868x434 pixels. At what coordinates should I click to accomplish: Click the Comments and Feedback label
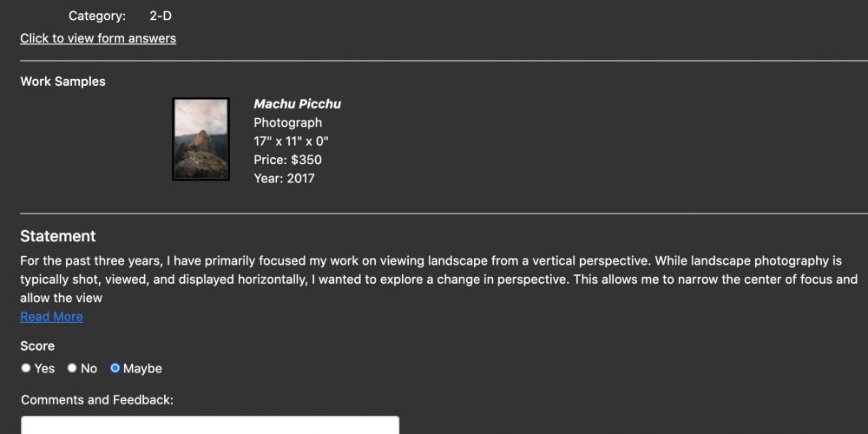pos(97,399)
